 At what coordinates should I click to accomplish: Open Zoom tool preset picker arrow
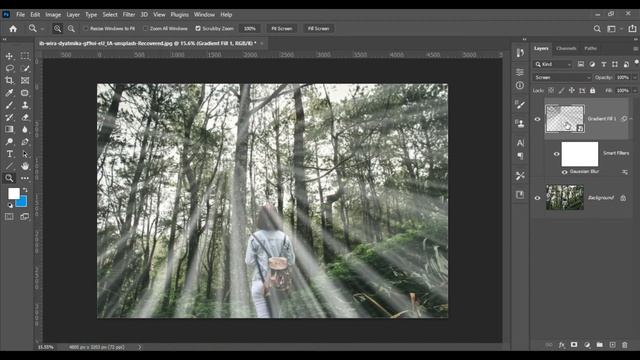coord(42,29)
